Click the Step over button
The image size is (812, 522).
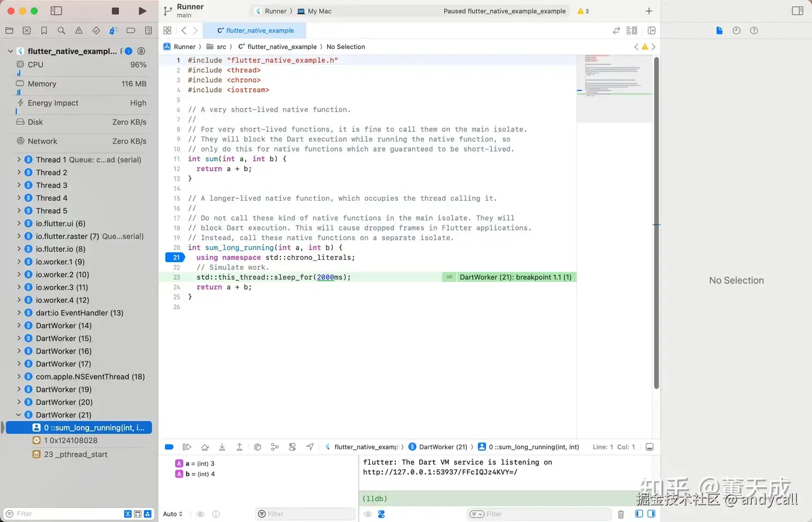pyautogui.click(x=205, y=447)
